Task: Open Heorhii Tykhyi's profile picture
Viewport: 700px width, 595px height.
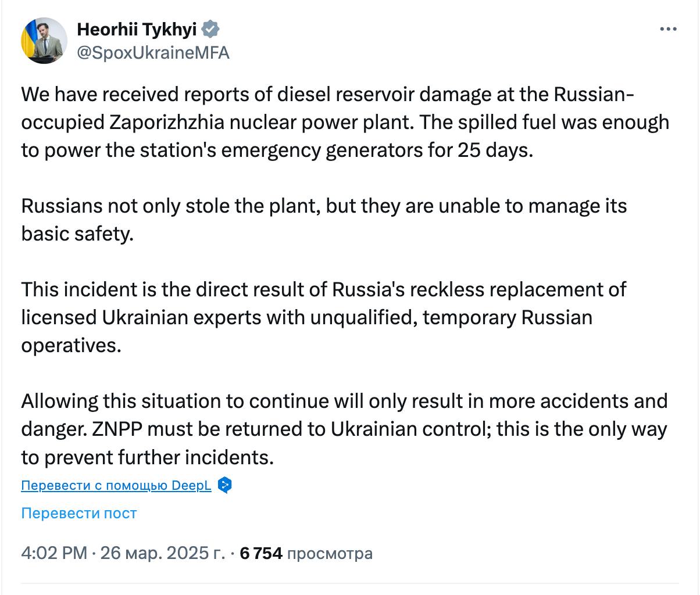Action: 45,40
